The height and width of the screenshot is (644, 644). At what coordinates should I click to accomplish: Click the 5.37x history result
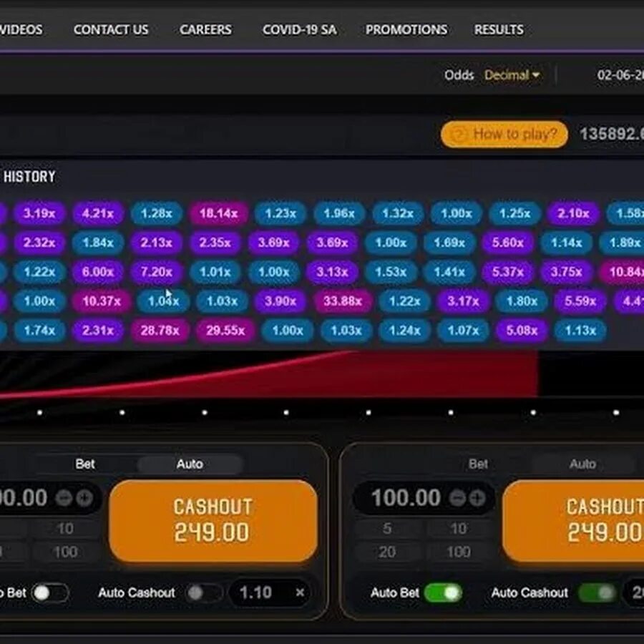click(x=507, y=272)
